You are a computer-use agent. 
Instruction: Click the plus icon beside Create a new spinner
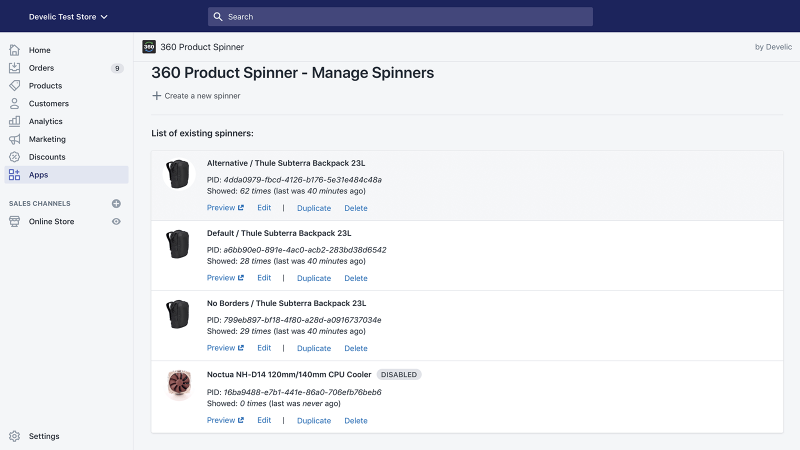pyautogui.click(x=157, y=96)
